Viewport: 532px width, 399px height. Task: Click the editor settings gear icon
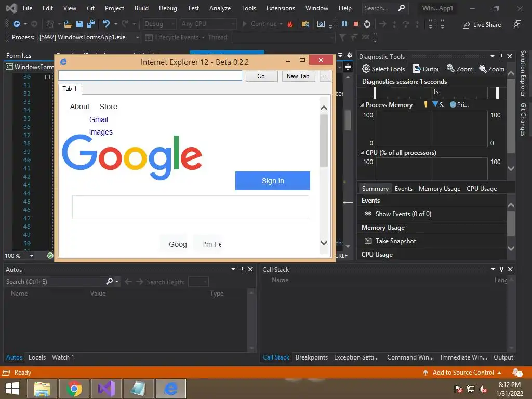tap(350, 55)
